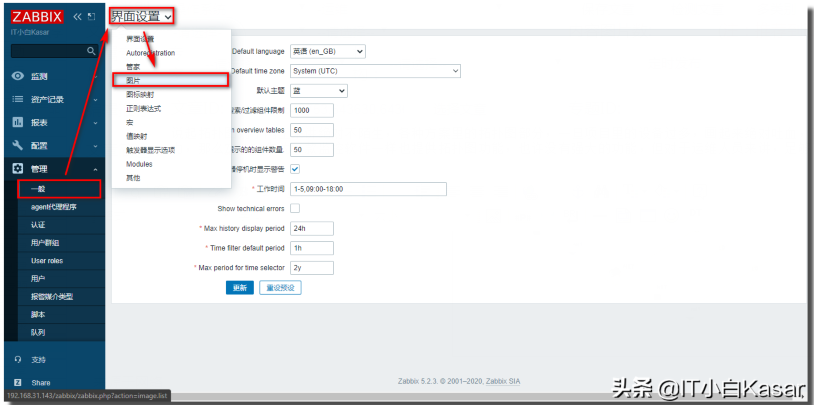Open the Zabbix SIA footer link
The width and height of the screenshot is (814, 405).
(x=503, y=382)
